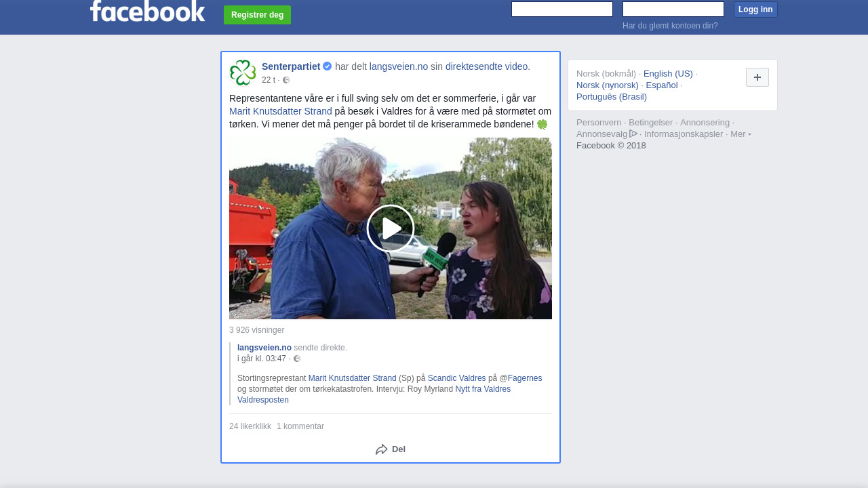Click 3 926 visninger text
The image size is (868, 488).
[256, 330]
